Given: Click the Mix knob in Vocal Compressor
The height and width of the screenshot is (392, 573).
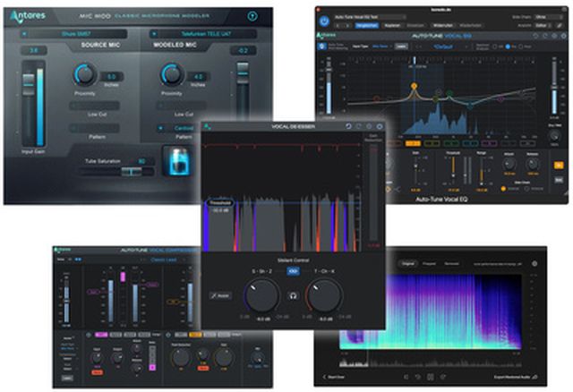Looking at the screenshot, I should pos(258,357).
